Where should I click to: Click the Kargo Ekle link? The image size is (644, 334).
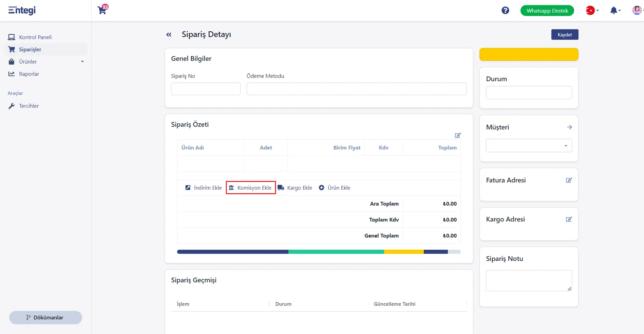tap(299, 188)
